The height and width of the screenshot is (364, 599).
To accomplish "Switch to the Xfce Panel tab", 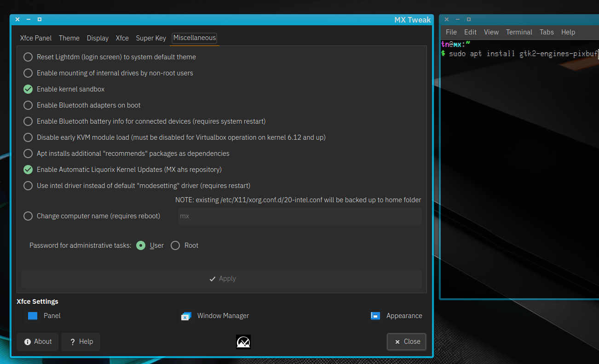I will (36, 38).
